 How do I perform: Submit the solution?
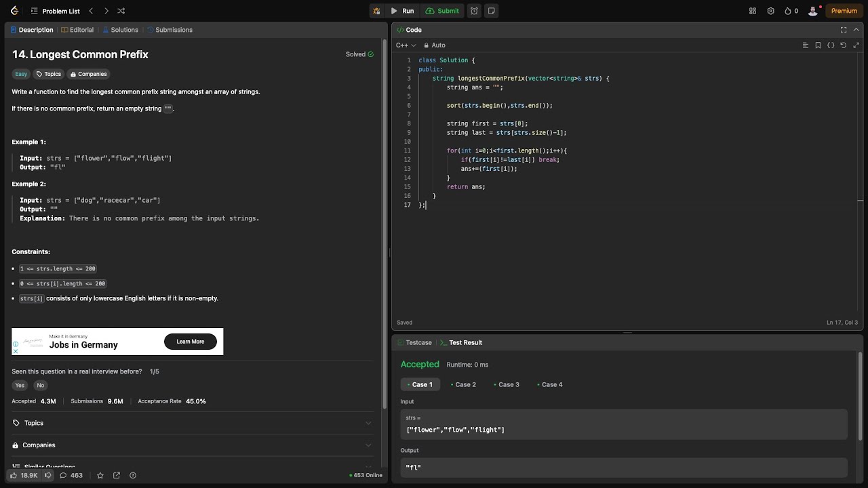pyautogui.click(x=442, y=11)
